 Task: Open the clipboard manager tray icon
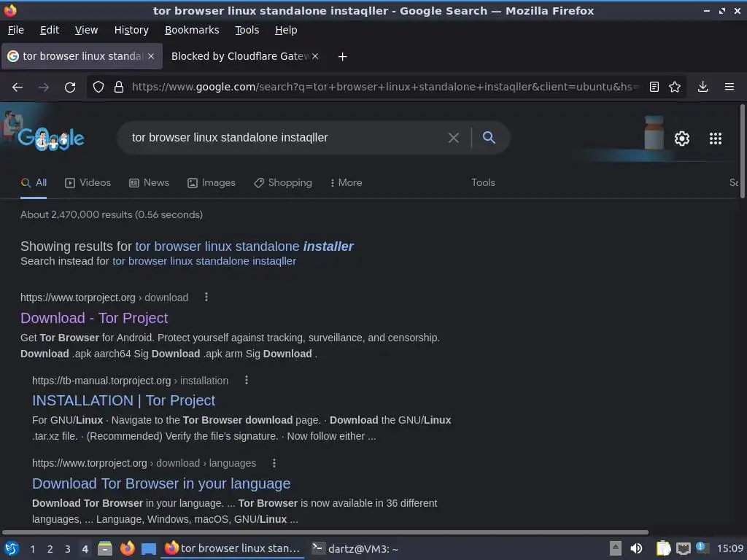point(663,548)
